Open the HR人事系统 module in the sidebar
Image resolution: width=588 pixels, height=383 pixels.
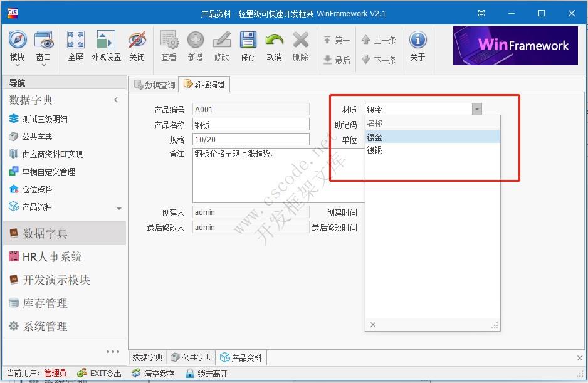pos(56,256)
